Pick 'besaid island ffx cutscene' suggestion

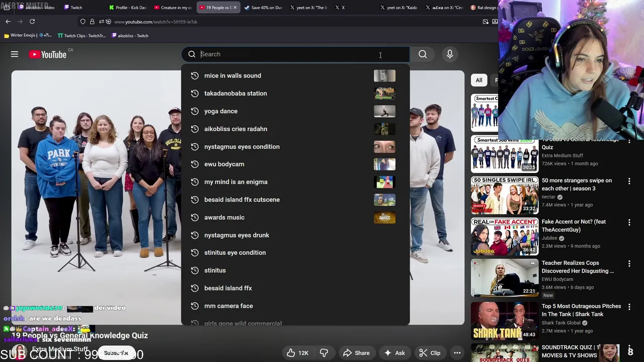[295, 200]
